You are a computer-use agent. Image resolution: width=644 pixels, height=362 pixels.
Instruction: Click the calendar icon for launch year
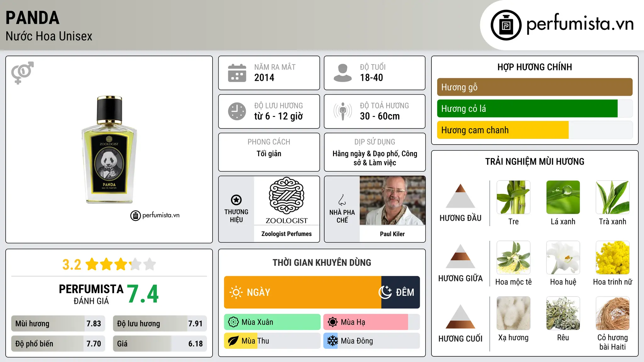pyautogui.click(x=237, y=73)
